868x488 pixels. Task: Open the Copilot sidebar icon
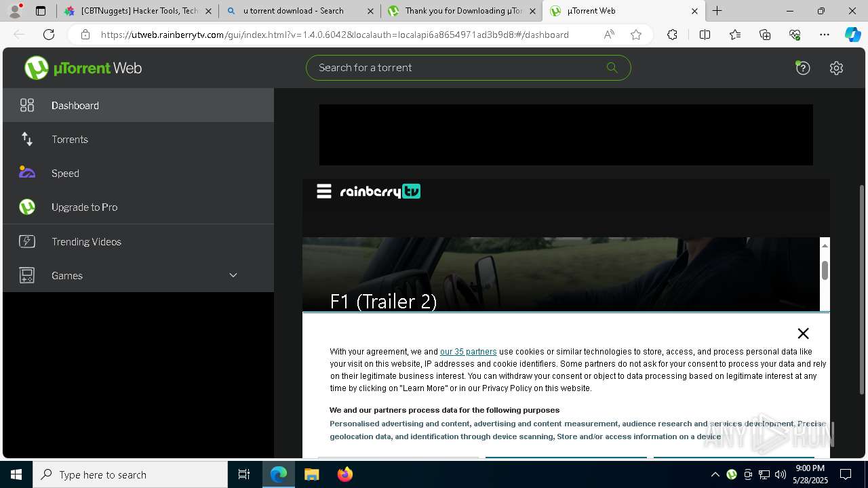[x=852, y=35]
